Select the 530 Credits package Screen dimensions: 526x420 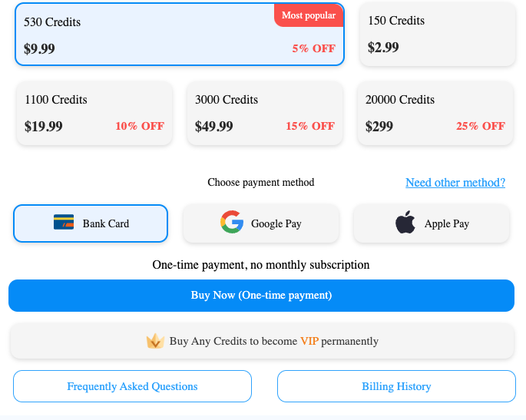pyautogui.click(x=180, y=35)
